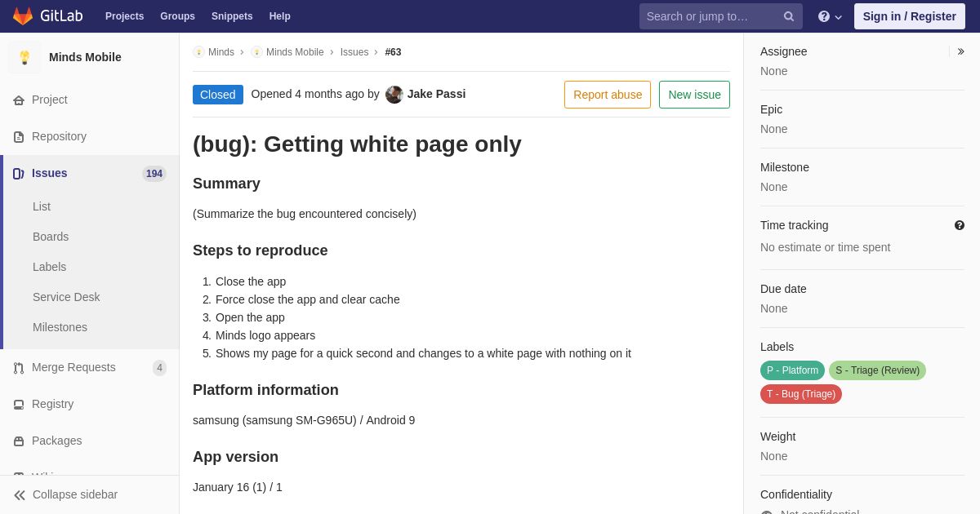Screen dimensions: 980x514
Task: Click the Minds Mobile lightbulb avatar
Action: pyautogui.click(x=24, y=57)
